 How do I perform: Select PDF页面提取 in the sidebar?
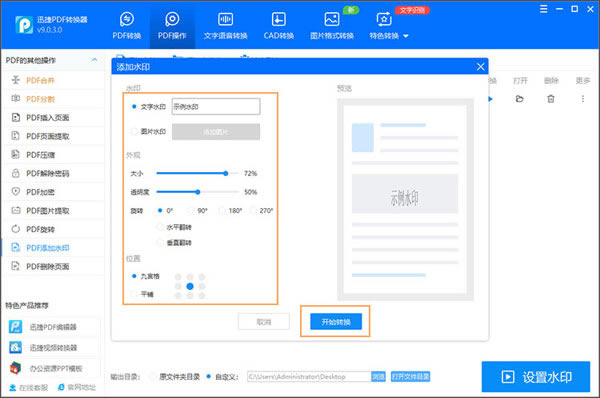click(x=52, y=136)
